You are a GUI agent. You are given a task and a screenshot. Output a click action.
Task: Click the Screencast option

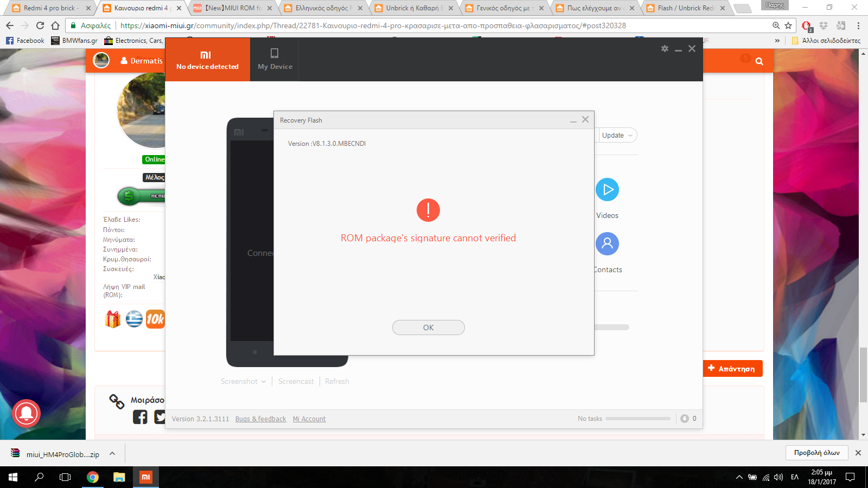pos(296,382)
